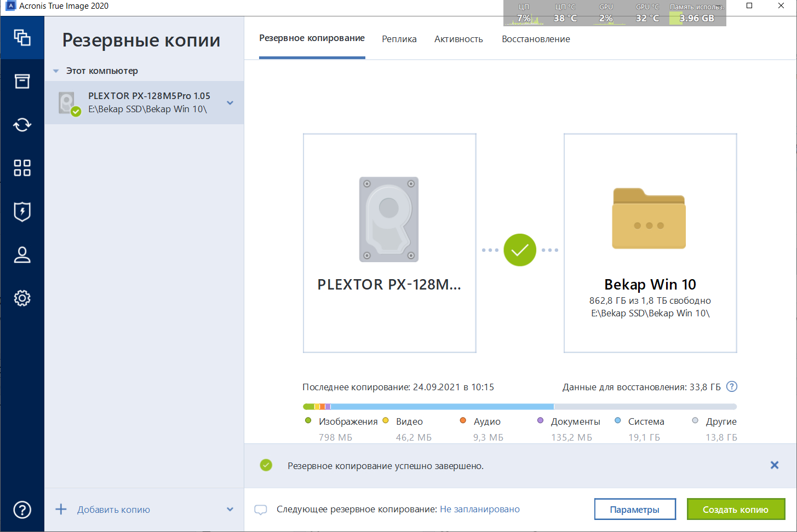Select the 'Bekap Win 10' destination panel
797x532 pixels.
(x=650, y=243)
